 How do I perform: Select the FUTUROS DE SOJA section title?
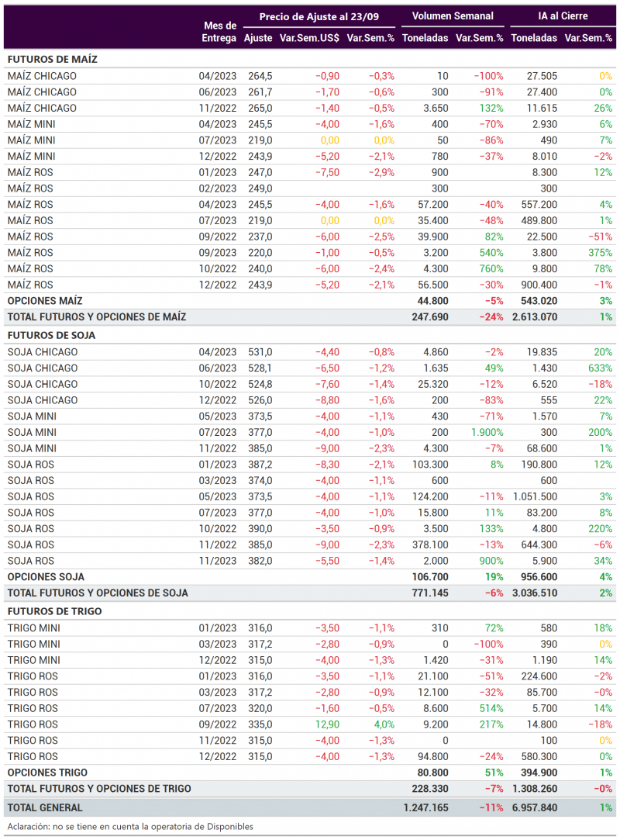[51, 335]
